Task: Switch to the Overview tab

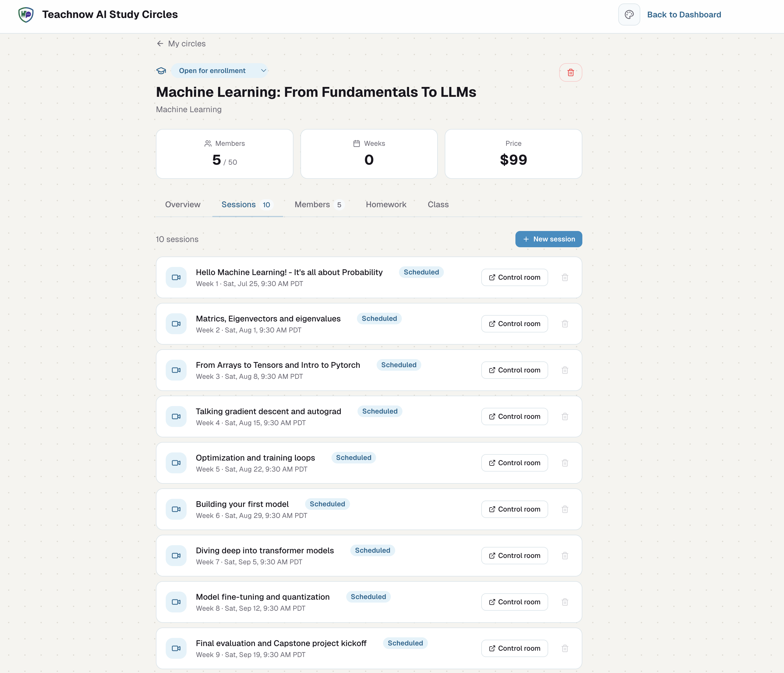Action: click(x=183, y=205)
